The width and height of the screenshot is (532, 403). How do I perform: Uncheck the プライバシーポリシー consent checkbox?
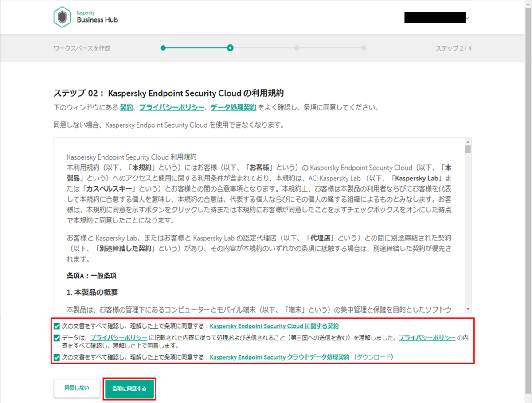[x=56, y=338]
